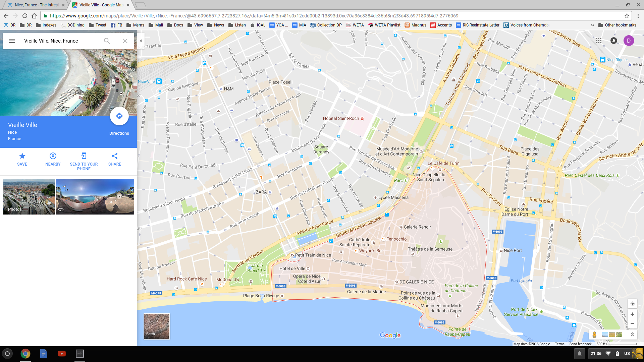Click Parc de la Colline du Château label
The width and height of the screenshot is (644, 362).
(x=461, y=288)
